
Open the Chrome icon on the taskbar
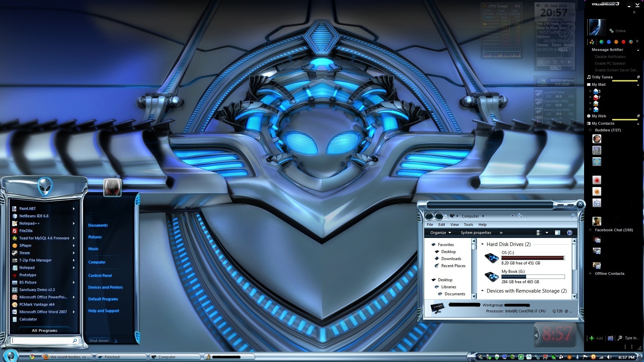(32, 357)
